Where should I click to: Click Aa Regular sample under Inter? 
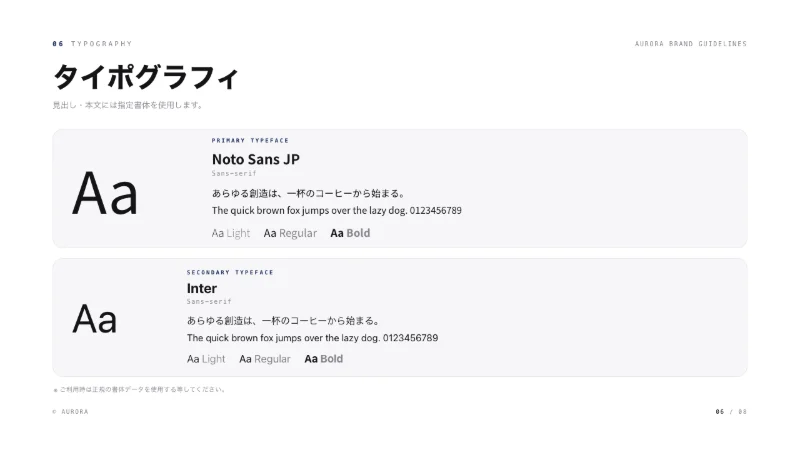265,359
